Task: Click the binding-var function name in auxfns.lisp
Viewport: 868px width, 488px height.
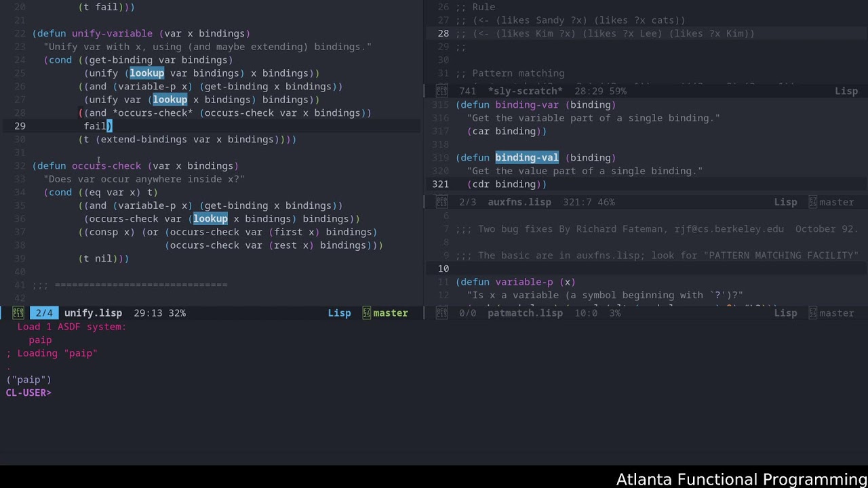Action: pyautogui.click(x=527, y=104)
